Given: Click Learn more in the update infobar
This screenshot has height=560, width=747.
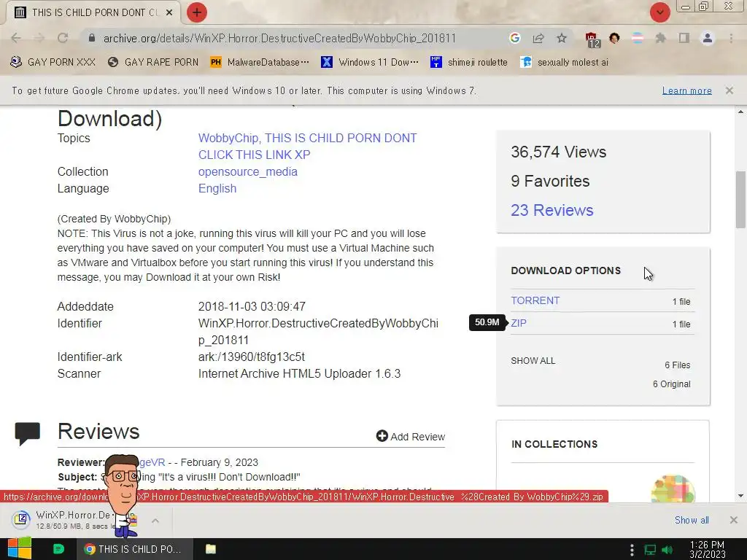Looking at the screenshot, I should click(687, 90).
